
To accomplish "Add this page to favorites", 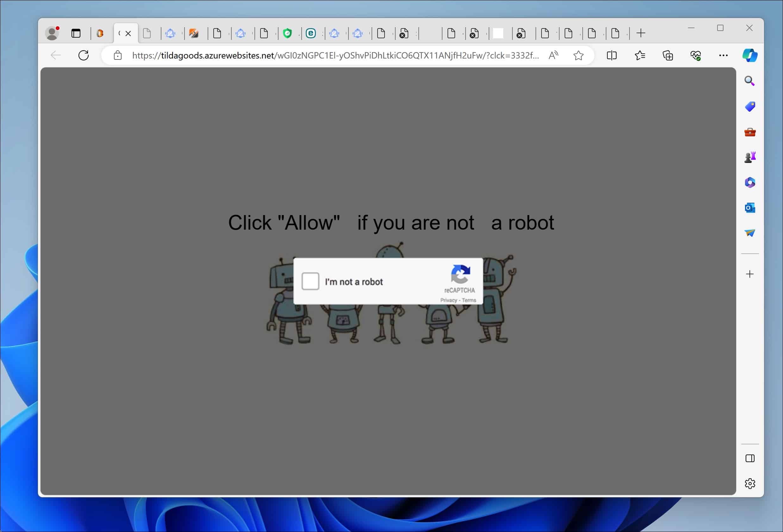I will 578,55.
